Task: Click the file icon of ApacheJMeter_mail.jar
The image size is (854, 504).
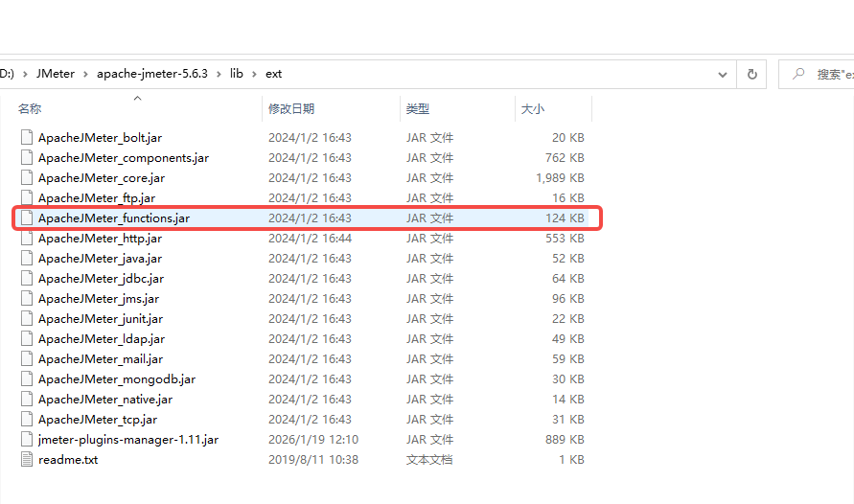Action: tap(27, 358)
